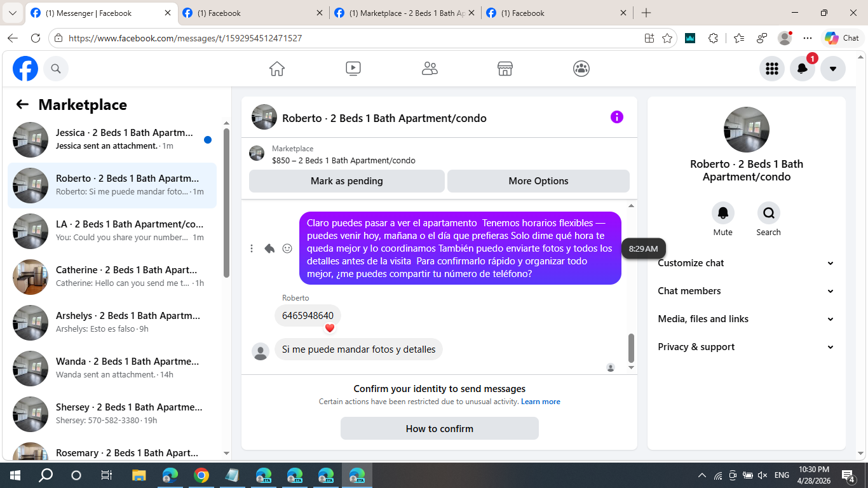Open the Video (Watch) icon
Screen dimensions: 868x488
pos(353,69)
